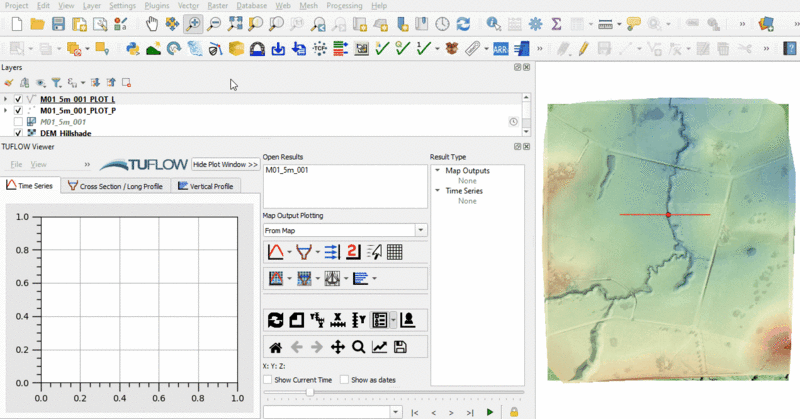Uncheck the DEM Hillshade layer visibility
800x419 pixels.
18,132
